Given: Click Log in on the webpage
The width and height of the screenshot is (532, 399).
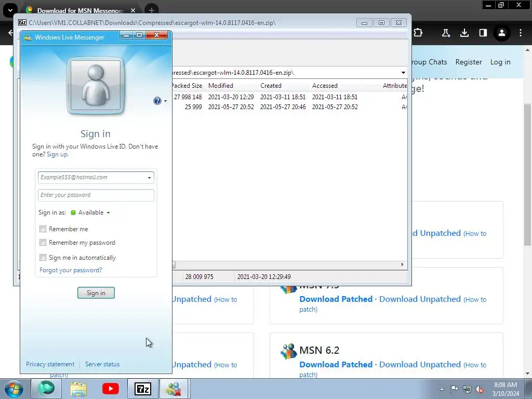Looking at the screenshot, I should (x=500, y=62).
